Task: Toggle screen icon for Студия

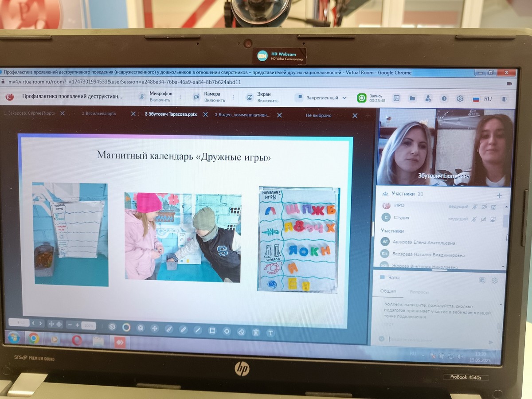Action: click(493, 219)
